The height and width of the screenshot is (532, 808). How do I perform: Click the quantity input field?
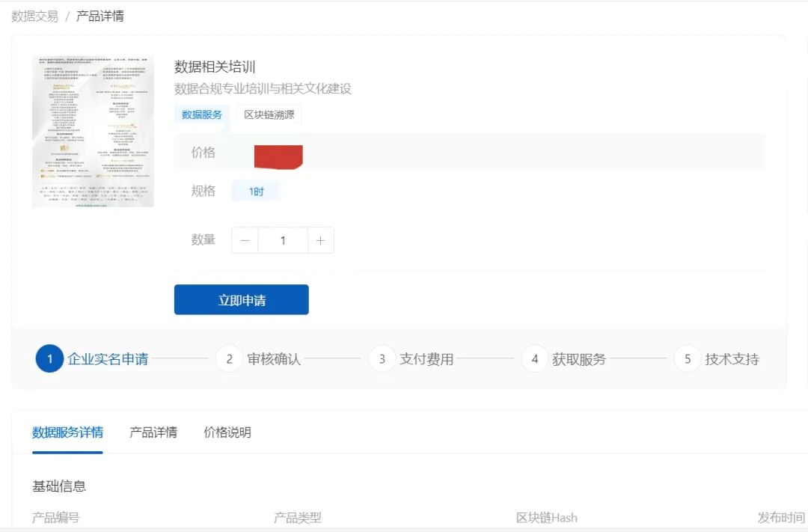coord(283,239)
